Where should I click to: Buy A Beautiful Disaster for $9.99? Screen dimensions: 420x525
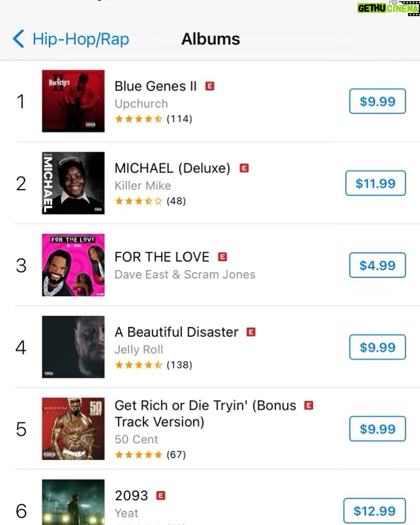click(x=377, y=347)
